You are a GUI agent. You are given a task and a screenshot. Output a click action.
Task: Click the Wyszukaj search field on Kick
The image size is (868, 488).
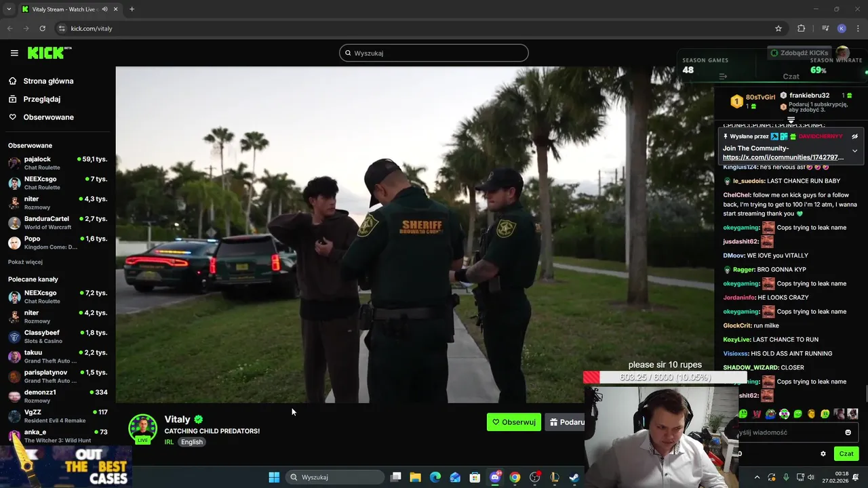click(434, 53)
